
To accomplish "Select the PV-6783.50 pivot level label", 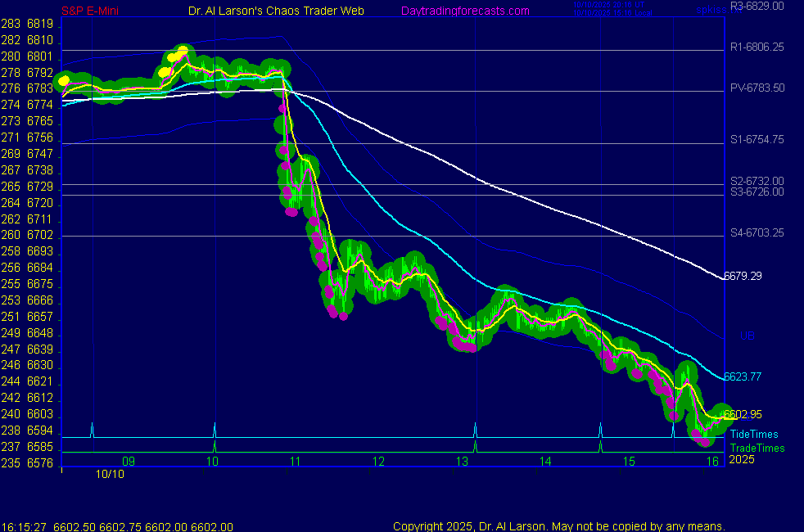I will pos(757,88).
